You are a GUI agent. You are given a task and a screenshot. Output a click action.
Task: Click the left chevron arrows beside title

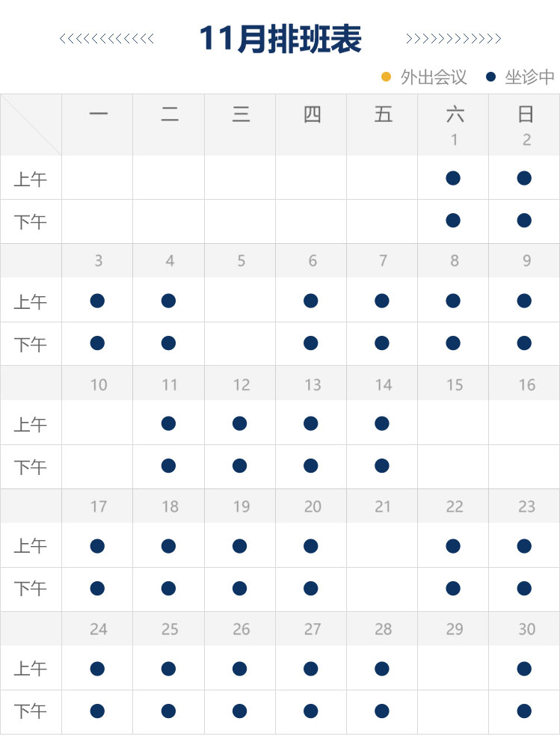107,39
